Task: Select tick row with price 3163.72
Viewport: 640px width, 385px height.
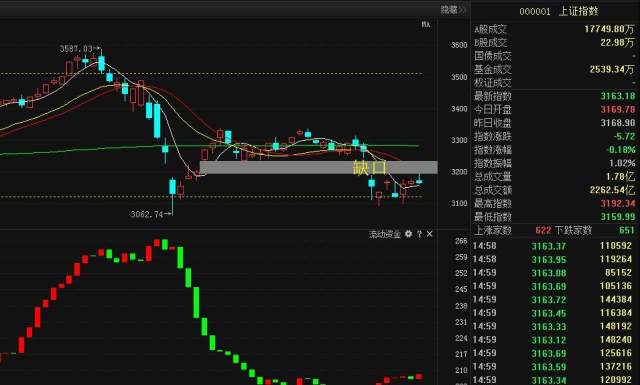Action: pyautogui.click(x=553, y=300)
